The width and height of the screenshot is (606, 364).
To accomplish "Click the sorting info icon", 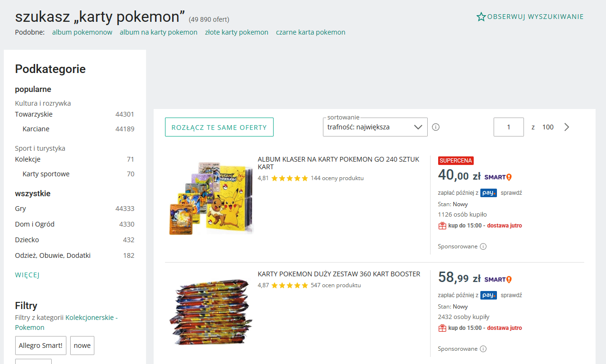I will (x=436, y=127).
